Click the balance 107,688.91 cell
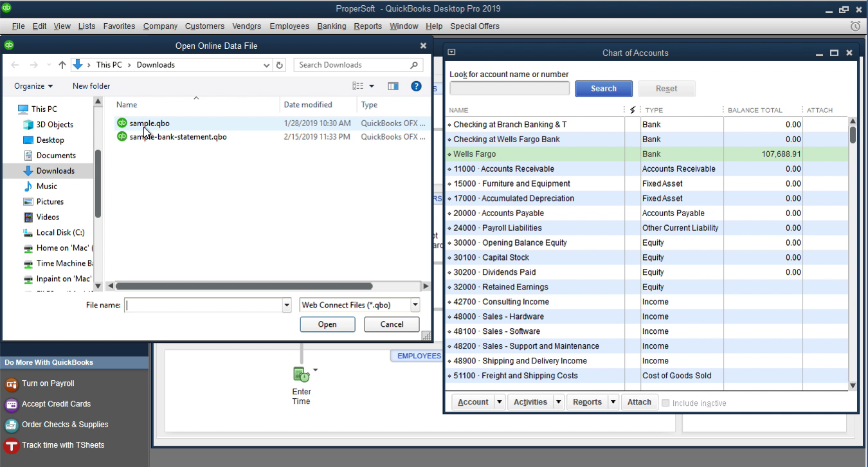Screen dimensions: 868x467 point(763,154)
